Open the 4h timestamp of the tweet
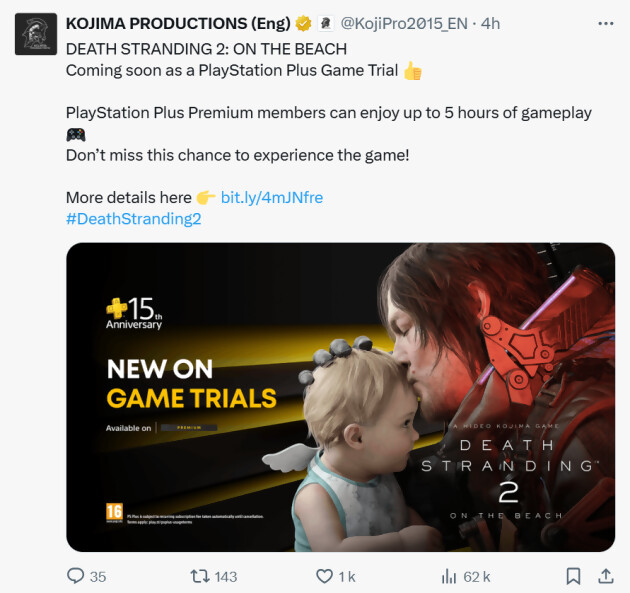 coord(490,24)
